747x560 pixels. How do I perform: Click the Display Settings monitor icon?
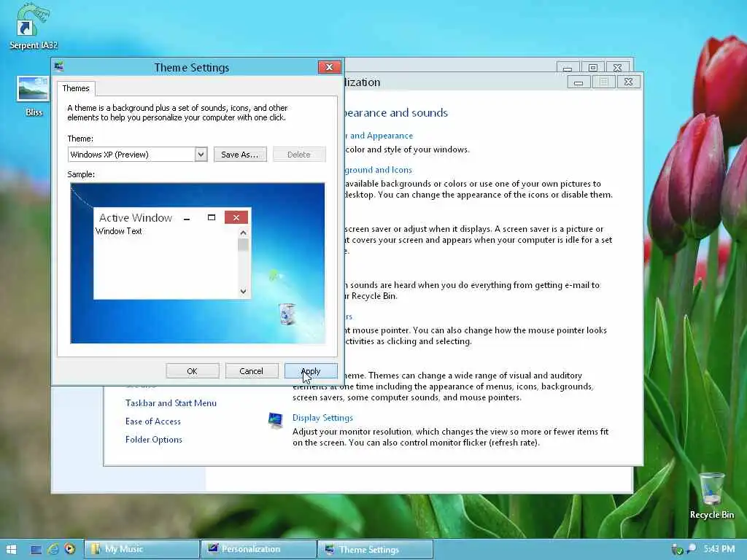(275, 420)
